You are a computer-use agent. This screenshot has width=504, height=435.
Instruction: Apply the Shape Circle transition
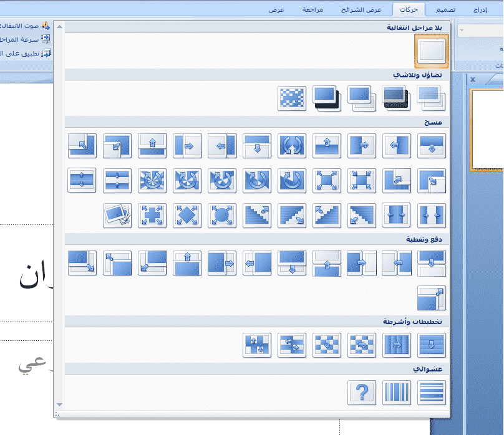[222, 215]
